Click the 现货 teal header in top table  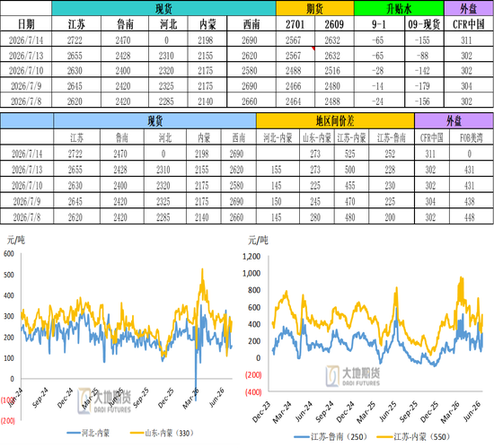pyautogui.click(x=163, y=8)
